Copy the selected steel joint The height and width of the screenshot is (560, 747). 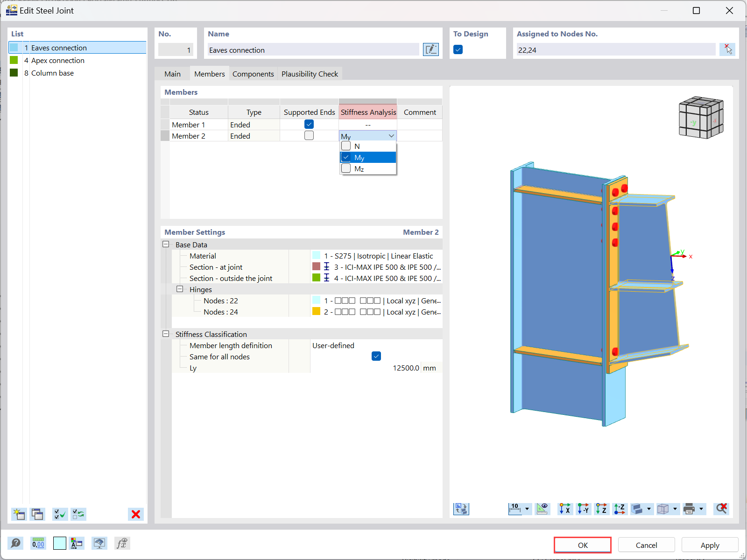point(37,514)
